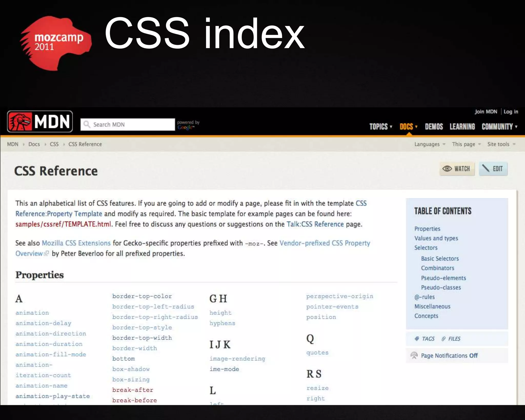The width and height of the screenshot is (525, 420).
Task: Click the Tags icon
Action: [x=417, y=338]
